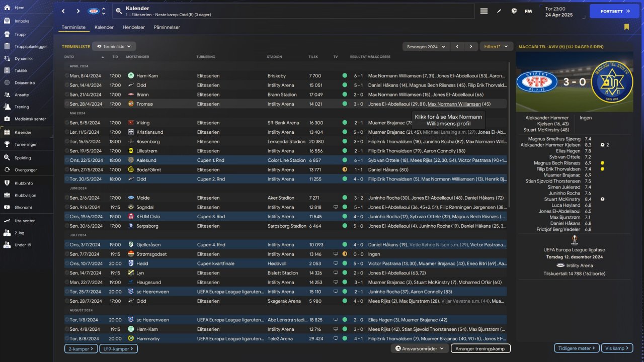644x362 pixels.
Task: Switch to the Påminnelser tab
Action: 167,27
